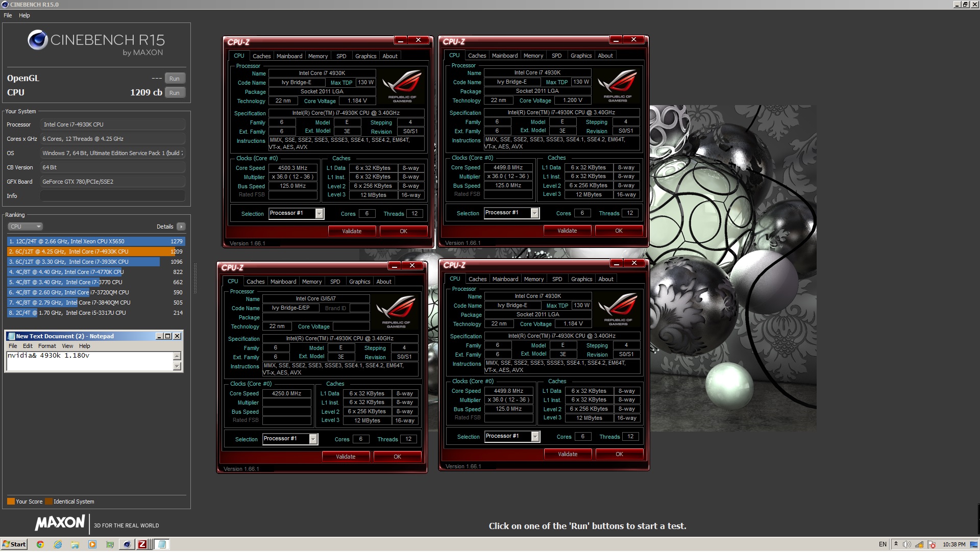Viewport: 980px width, 552px height.
Task: Open the volume control in system tray
Action: point(907,545)
